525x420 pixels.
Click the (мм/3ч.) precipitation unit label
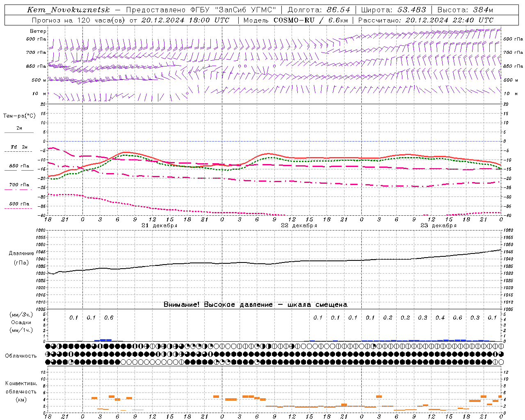(21, 315)
